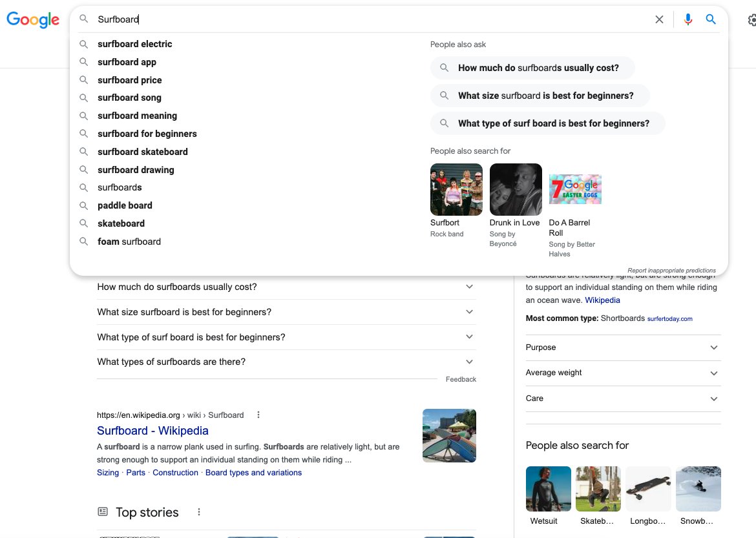Image resolution: width=756 pixels, height=538 pixels.
Task: Click the Top stories newspaper icon
Action: pyautogui.click(x=103, y=512)
